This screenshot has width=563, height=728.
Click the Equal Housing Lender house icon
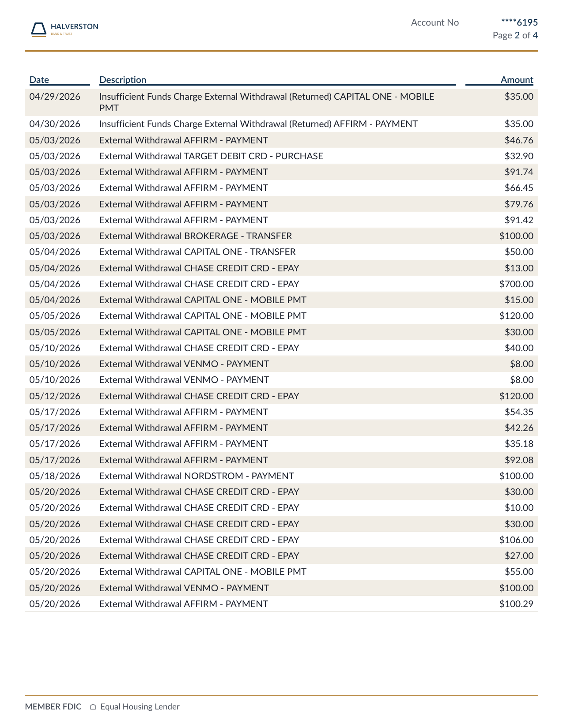93,707
